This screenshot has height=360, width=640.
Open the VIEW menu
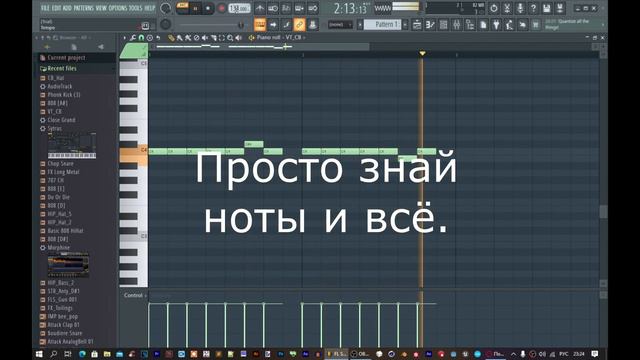(x=101, y=8)
